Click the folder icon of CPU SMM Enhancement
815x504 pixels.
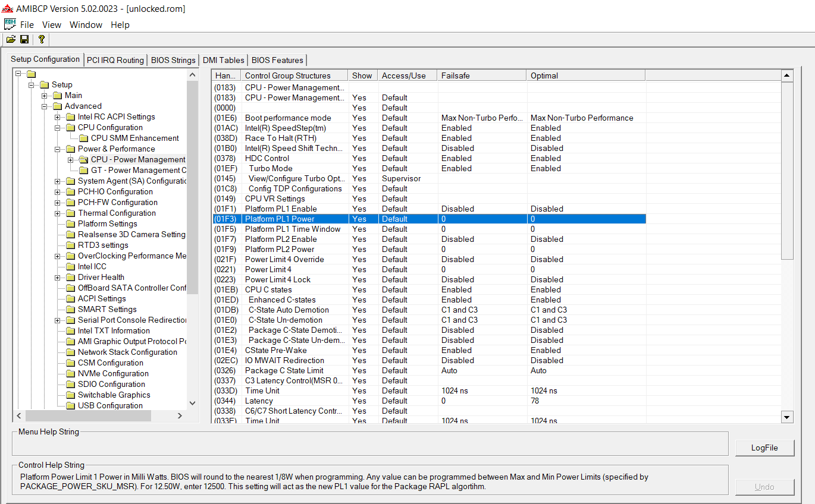pos(83,138)
